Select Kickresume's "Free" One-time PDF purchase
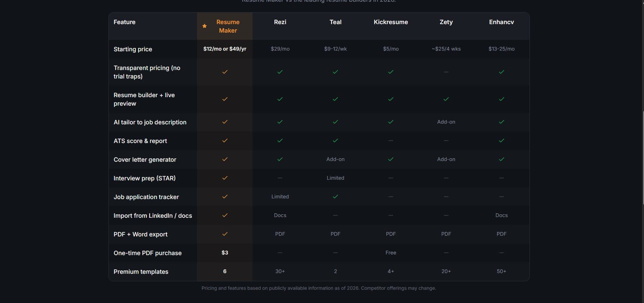 point(391,253)
